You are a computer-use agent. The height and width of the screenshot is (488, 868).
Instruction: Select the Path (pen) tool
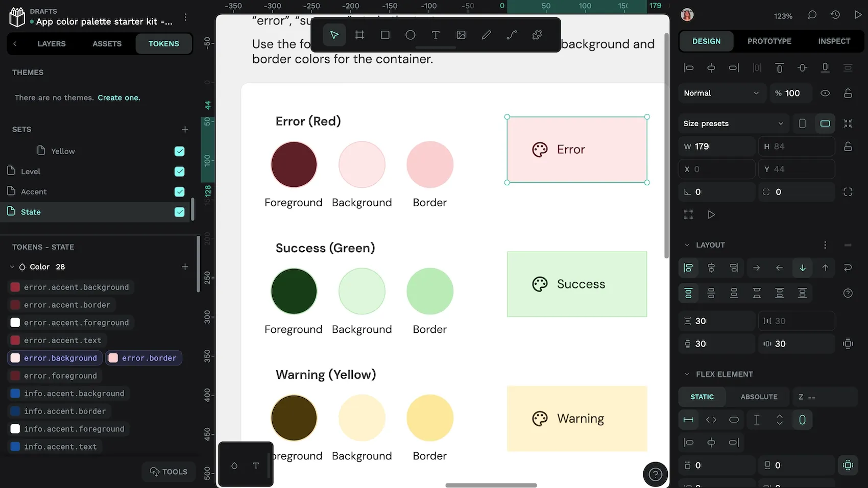[x=512, y=35]
